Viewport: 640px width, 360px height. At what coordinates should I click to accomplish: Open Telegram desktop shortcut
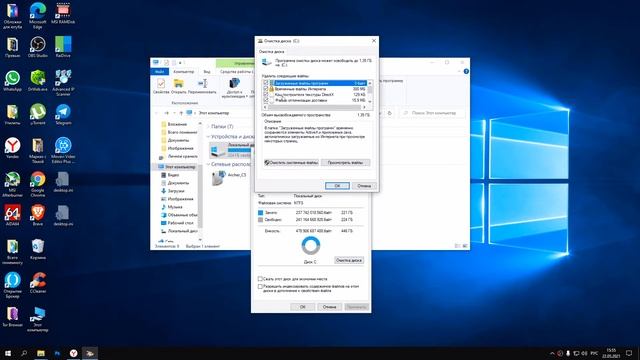[x=63, y=114]
